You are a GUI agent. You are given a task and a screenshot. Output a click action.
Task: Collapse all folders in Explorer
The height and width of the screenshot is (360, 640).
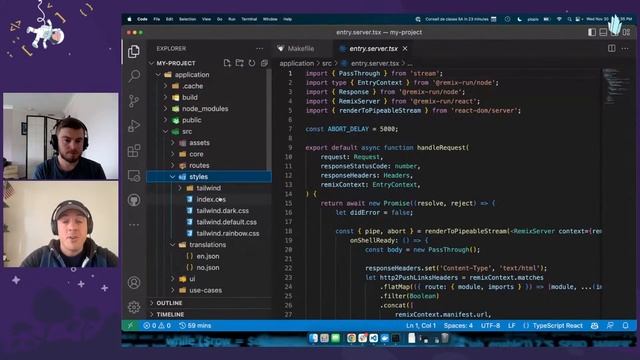[x=264, y=63]
